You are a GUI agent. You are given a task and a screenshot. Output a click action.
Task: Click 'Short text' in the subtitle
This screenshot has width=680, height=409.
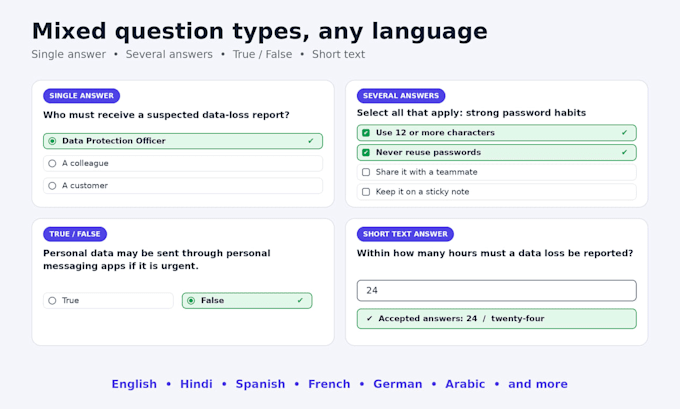[x=338, y=54]
